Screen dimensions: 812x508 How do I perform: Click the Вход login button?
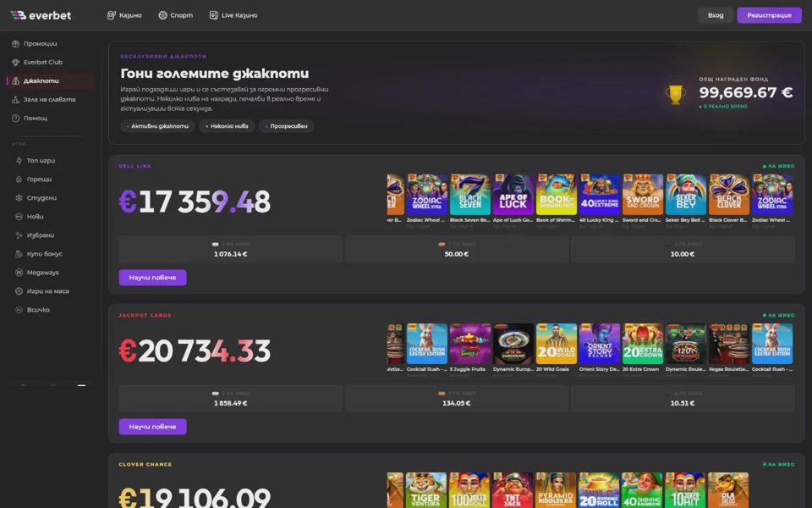click(716, 15)
